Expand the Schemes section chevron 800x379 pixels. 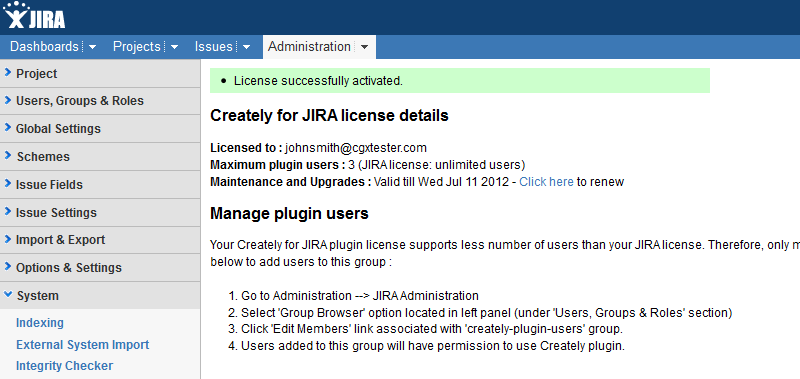click(x=8, y=156)
